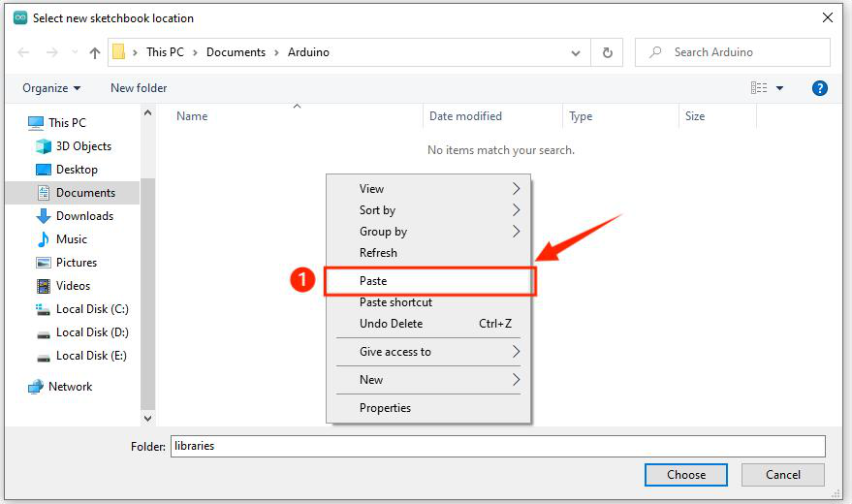Open Music folder in sidebar
852x504 pixels.
coord(61,239)
